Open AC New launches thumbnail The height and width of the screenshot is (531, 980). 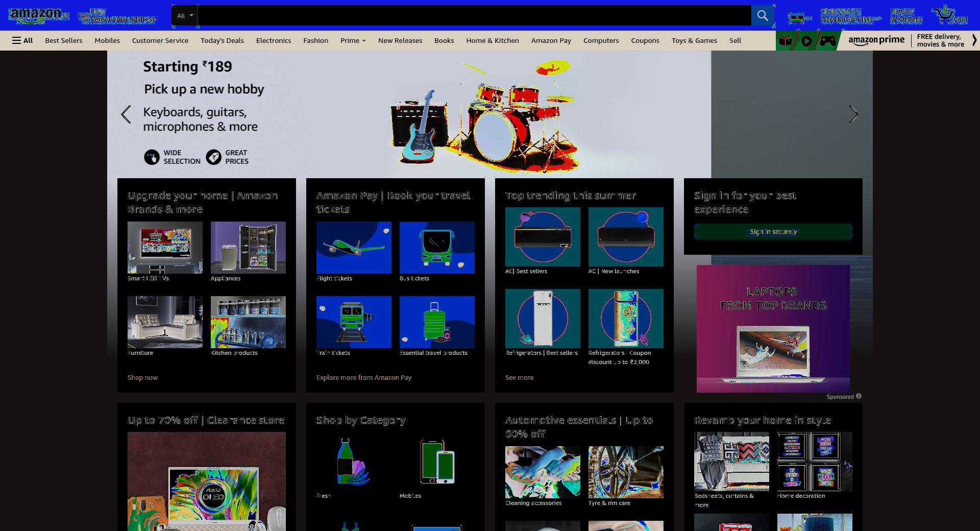[x=626, y=237]
